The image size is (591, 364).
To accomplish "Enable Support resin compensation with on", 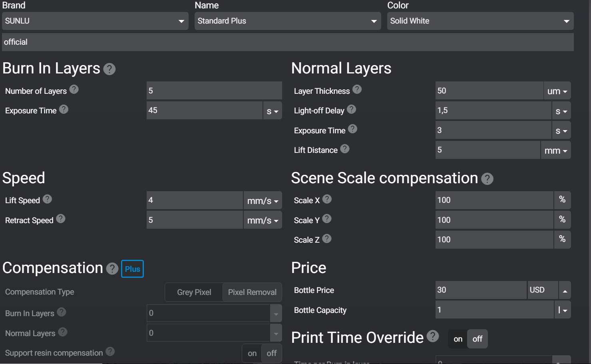I will point(252,353).
